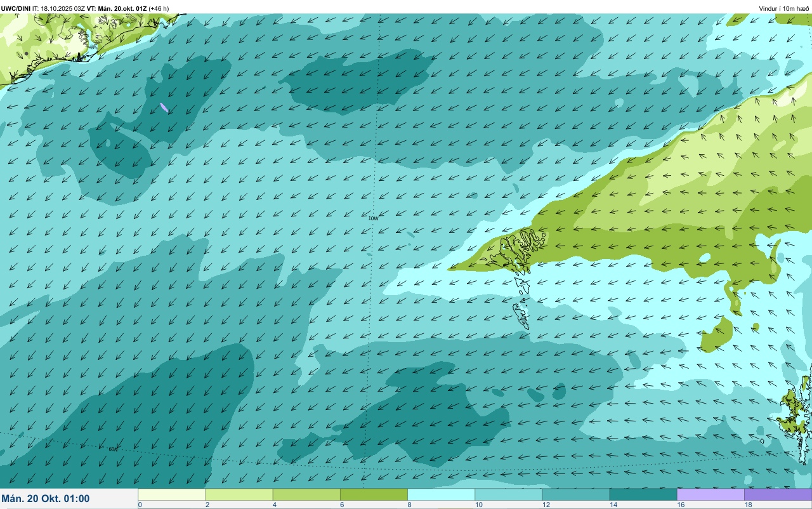Click the pale cyan 8–10 legend swatch
812x509 pixels.
pyautogui.click(x=441, y=494)
